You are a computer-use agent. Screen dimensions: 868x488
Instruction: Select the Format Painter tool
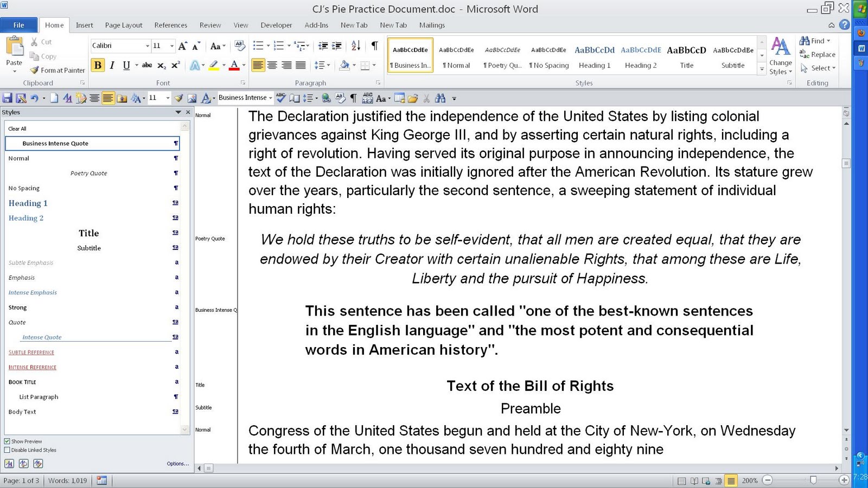click(x=56, y=70)
